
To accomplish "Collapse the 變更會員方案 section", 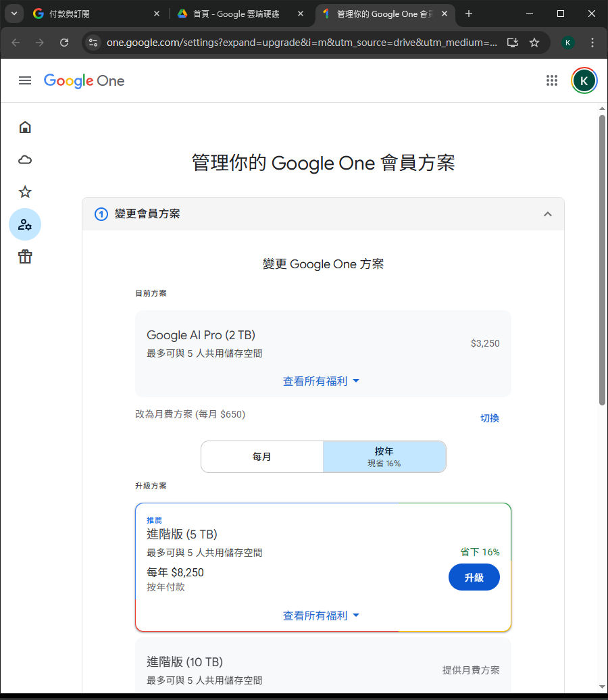I will coord(548,214).
